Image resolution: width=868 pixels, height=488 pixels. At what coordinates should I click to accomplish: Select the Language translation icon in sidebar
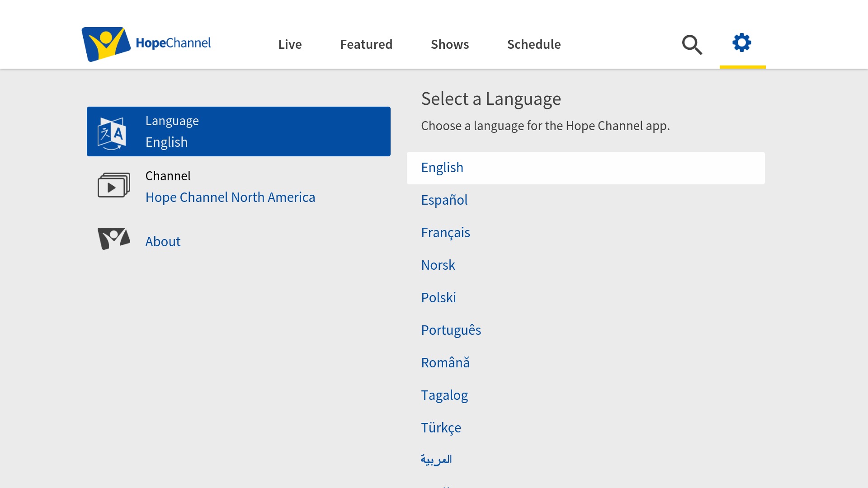pos(112,131)
